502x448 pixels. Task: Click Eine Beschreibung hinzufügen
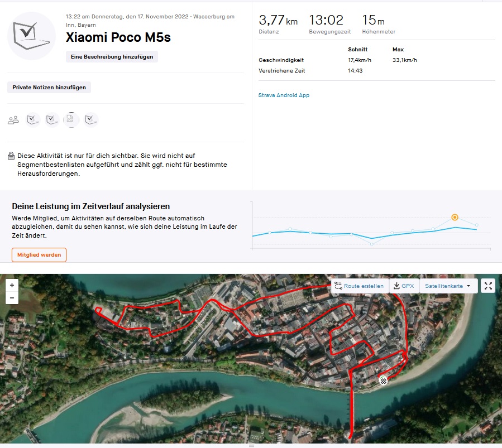[x=112, y=57]
